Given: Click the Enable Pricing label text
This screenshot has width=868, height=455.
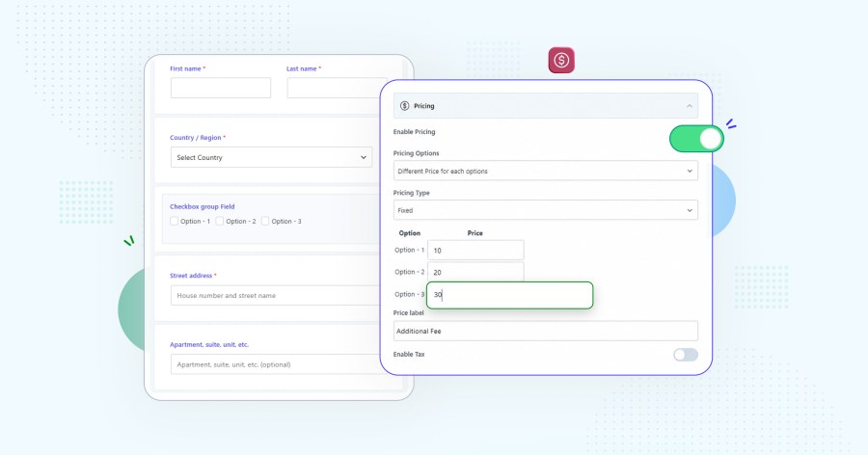Looking at the screenshot, I should 414,132.
